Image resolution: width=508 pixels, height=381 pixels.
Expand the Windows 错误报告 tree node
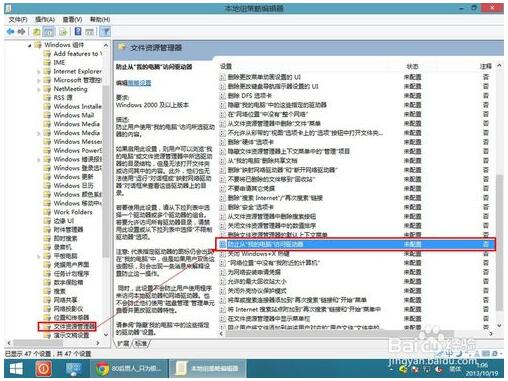(39, 159)
